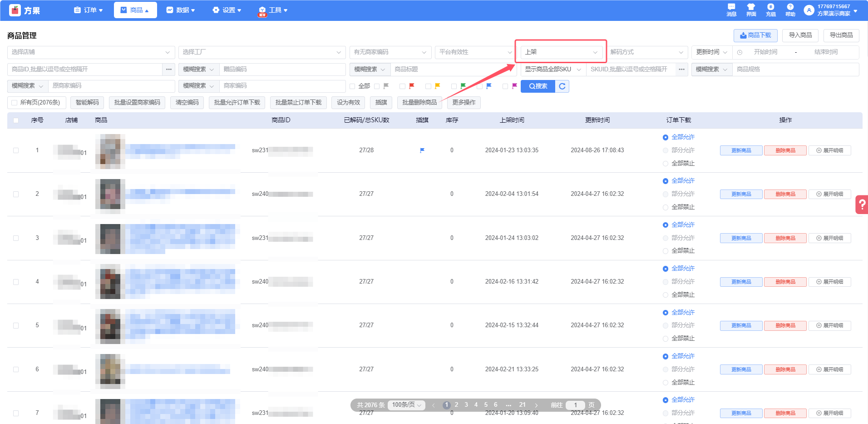This screenshot has height=424, width=868.
Task: Open the 充值 recharge icon
Action: (x=770, y=10)
